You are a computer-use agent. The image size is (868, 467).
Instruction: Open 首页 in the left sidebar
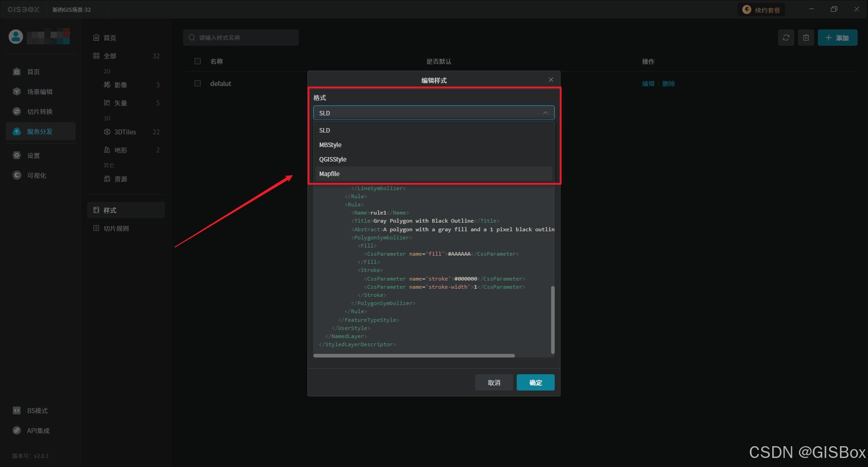point(40,71)
